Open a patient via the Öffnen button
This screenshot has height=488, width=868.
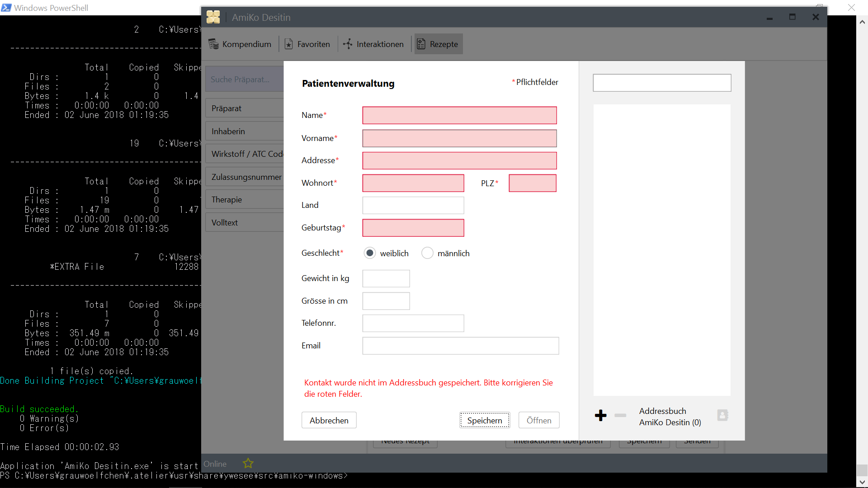[539, 420]
